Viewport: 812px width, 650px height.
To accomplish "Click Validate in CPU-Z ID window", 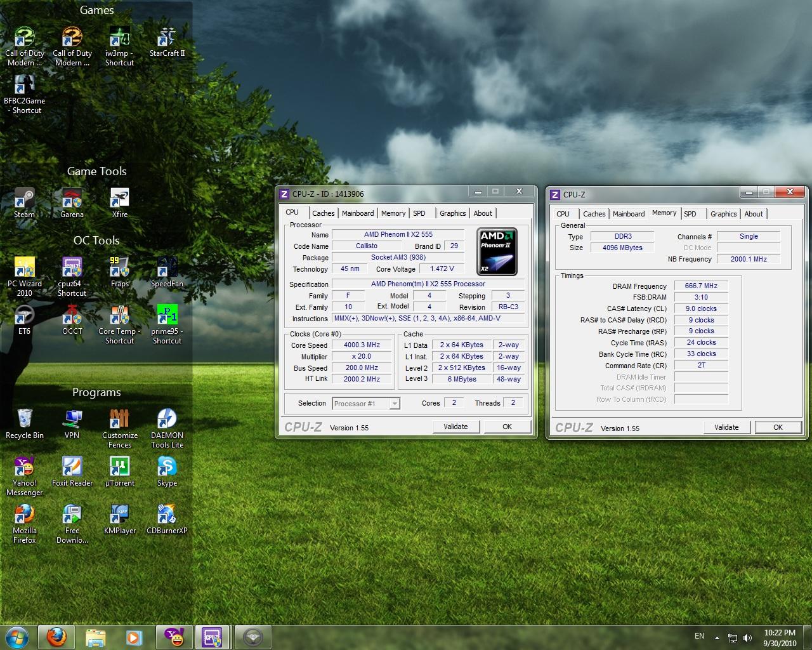I will [455, 427].
